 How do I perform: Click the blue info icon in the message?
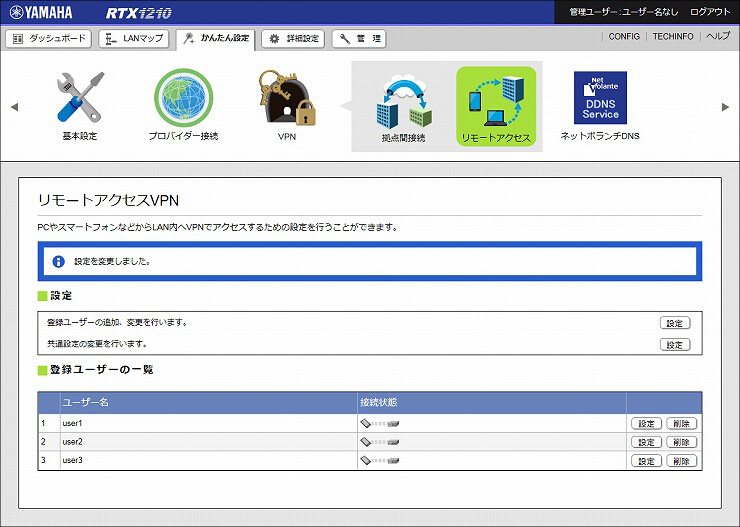pos(59,261)
